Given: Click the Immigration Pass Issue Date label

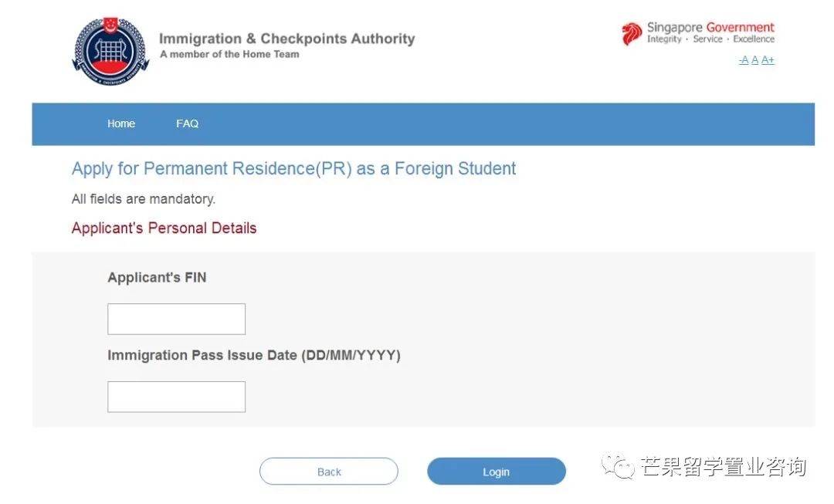Looking at the screenshot, I should coord(253,355).
